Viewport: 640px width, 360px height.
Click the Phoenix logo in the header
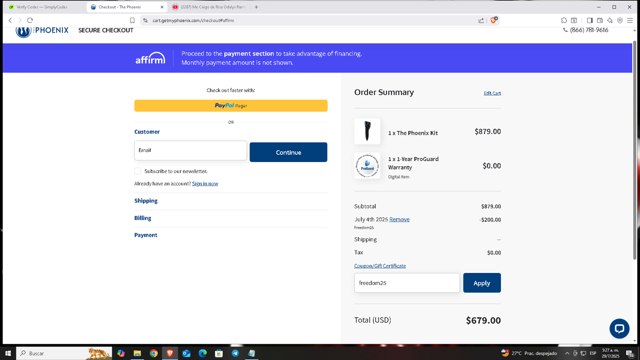[42, 31]
